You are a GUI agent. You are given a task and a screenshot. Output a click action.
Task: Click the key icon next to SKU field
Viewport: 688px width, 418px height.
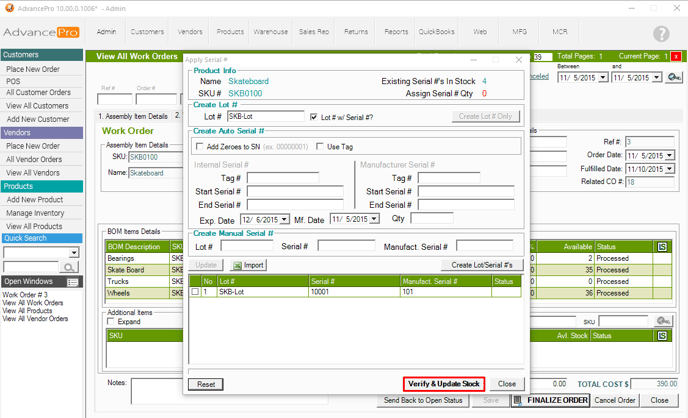tap(661, 321)
